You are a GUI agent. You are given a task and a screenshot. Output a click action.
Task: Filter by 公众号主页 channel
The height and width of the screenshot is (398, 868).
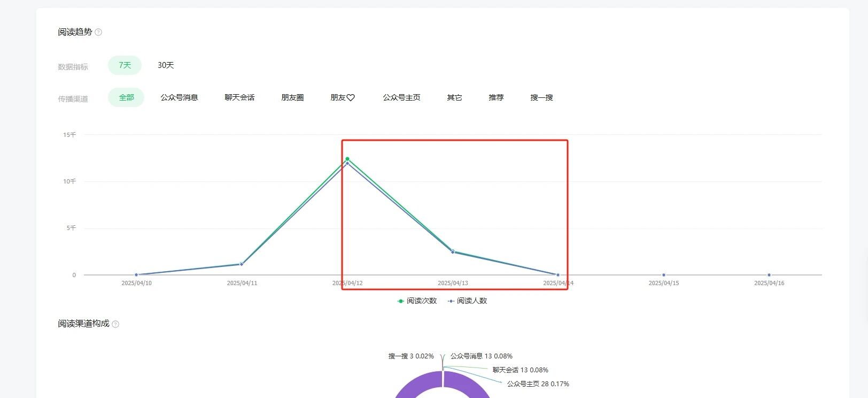point(401,97)
